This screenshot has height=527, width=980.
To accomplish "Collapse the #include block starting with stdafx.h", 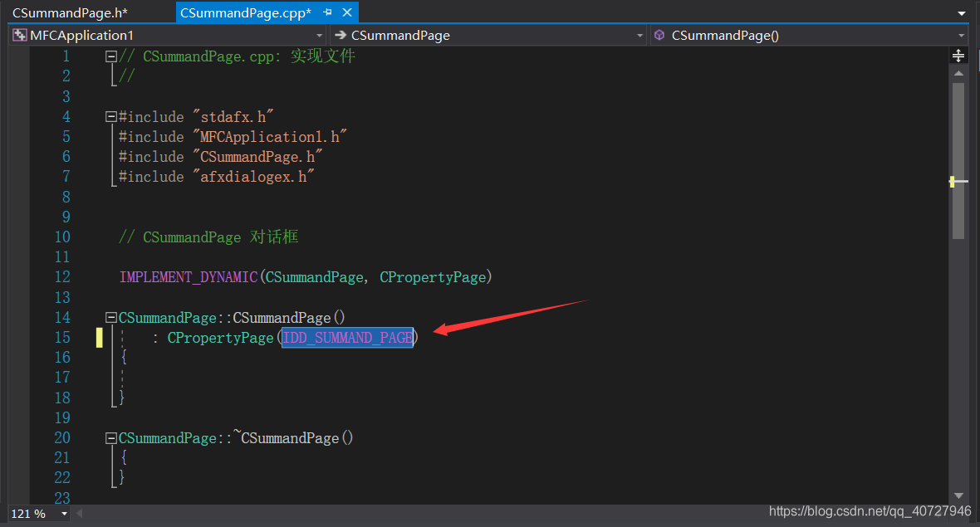I will (110, 116).
